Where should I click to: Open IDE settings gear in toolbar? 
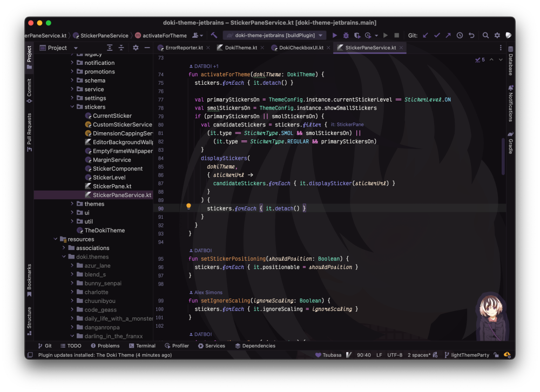tap(497, 35)
